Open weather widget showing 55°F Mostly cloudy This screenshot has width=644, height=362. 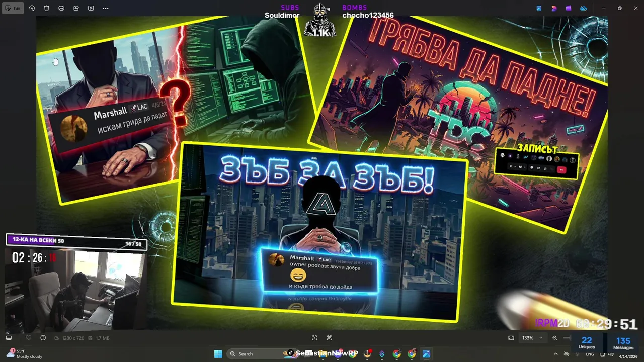pos(25,354)
